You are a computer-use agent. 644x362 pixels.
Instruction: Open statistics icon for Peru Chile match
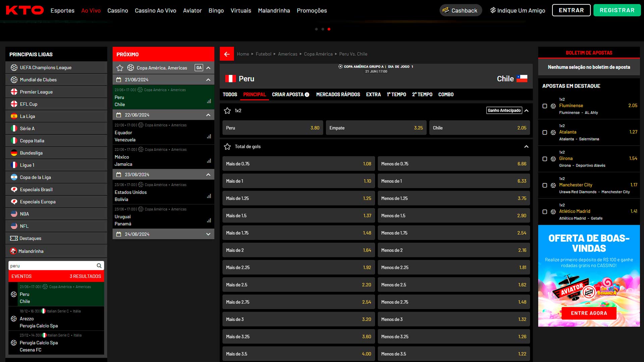(x=209, y=101)
